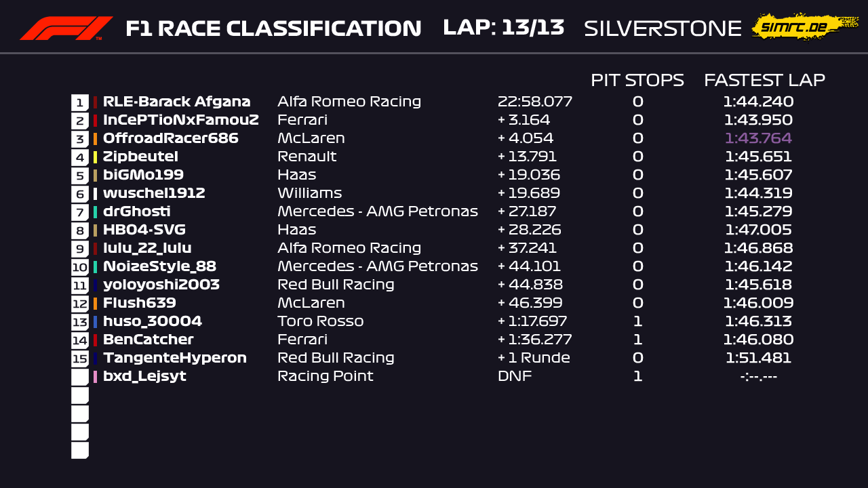This screenshot has height=488, width=868.
Task: Click the orange McLaren color bar beside OffroadRacer686
Action: (x=96, y=139)
